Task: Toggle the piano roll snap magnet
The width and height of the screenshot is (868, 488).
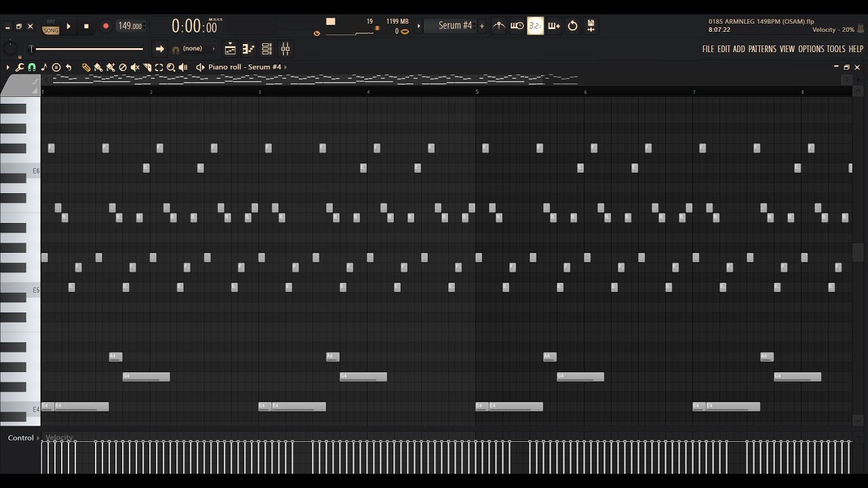Action: pyautogui.click(x=32, y=67)
